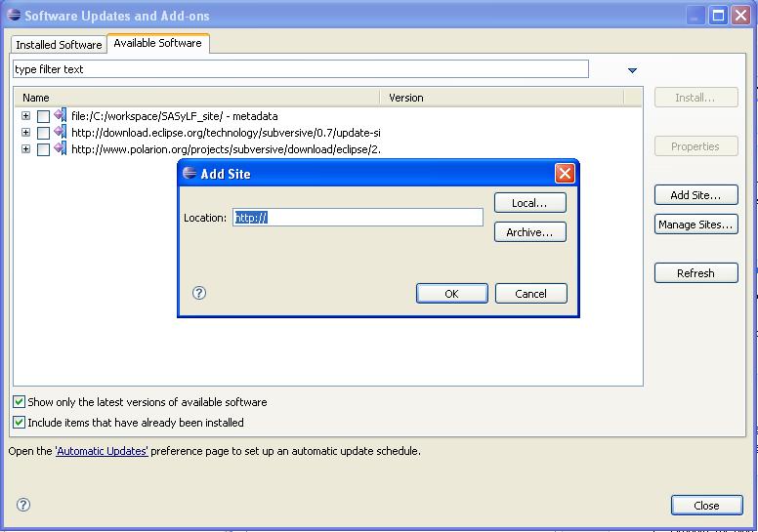Click the Location URL input field
The height and width of the screenshot is (532, 758).
[358, 218]
